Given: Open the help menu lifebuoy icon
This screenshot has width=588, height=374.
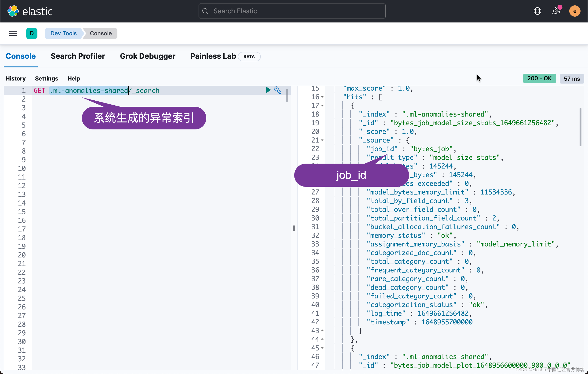Looking at the screenshot, I should tap(537, 11).
